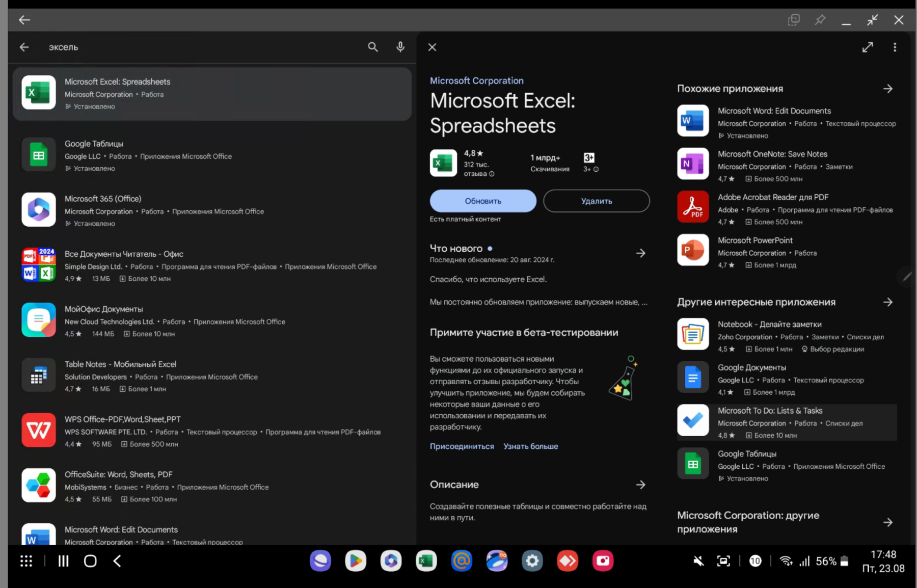Expand the details panel to full screen
Image resolution: width=917 pixels, height=588 pixels.
pyautogui.click(x=868, y=47)
